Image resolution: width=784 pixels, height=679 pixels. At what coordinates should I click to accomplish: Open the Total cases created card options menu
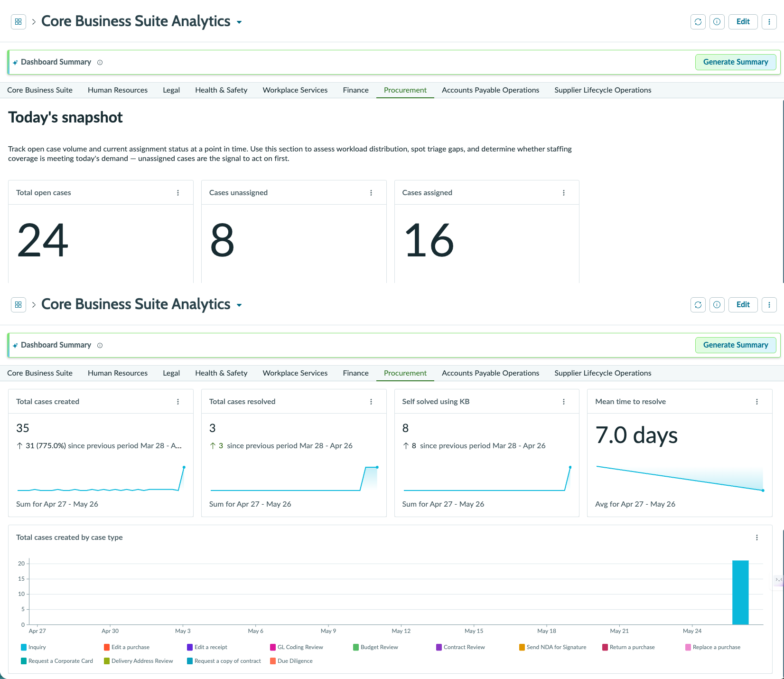(178, 402)
